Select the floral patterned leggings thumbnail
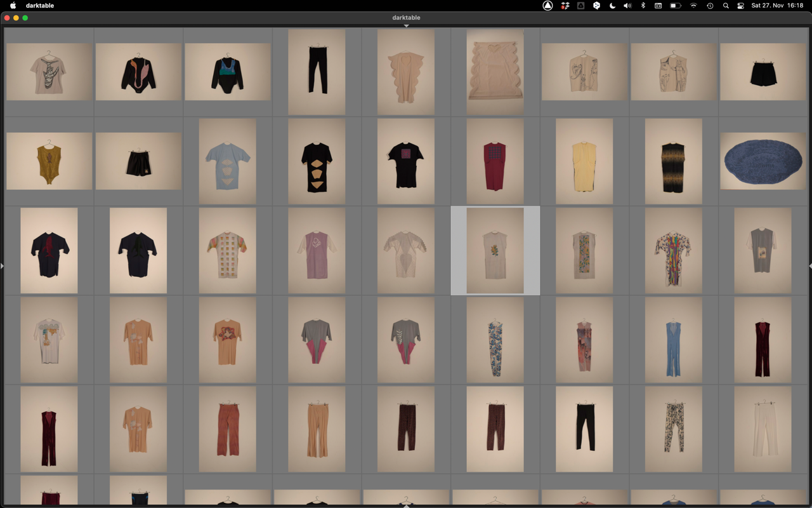The image size is (812, 508). pyautogui.click(x=674, y=429)
